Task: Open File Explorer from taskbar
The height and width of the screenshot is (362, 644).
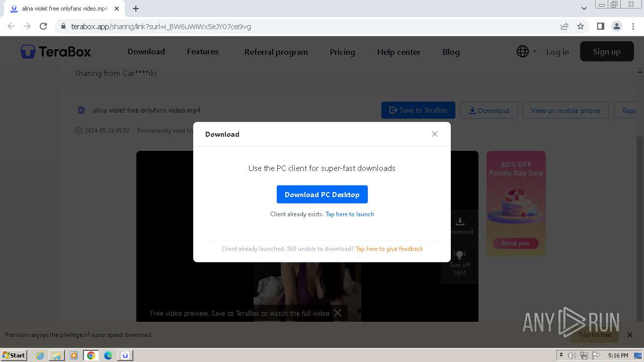Action: click(57, 355)
